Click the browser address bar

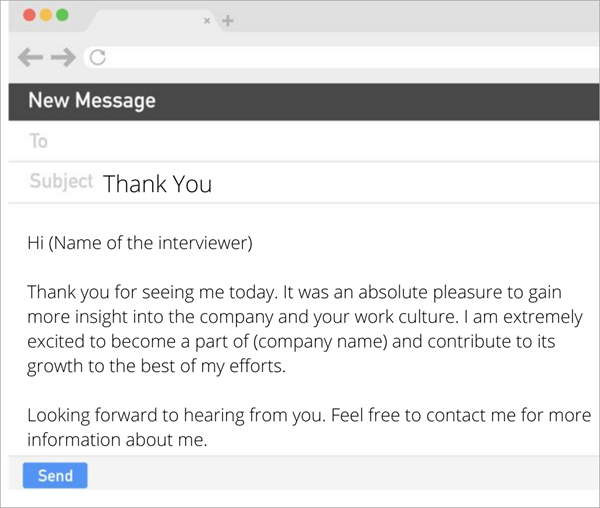click(x=341, y=58)
